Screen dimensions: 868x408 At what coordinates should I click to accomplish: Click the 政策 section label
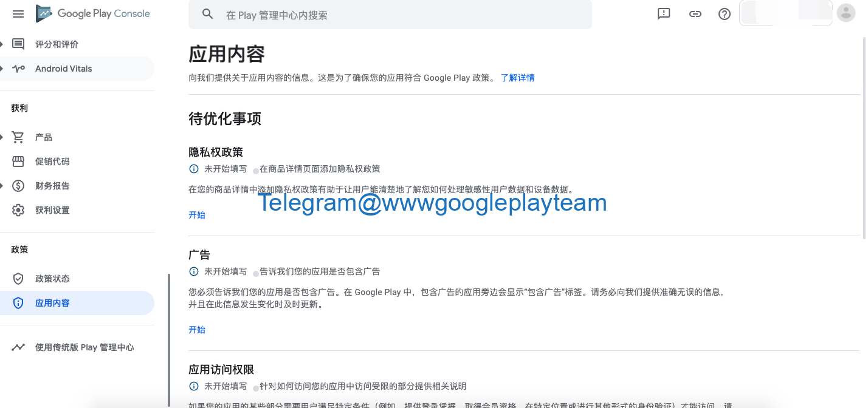19,250
